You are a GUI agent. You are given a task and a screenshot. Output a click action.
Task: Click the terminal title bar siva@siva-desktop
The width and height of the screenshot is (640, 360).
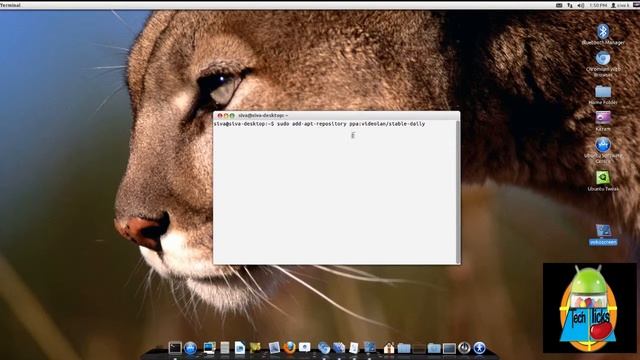click(x=263, y=116)
